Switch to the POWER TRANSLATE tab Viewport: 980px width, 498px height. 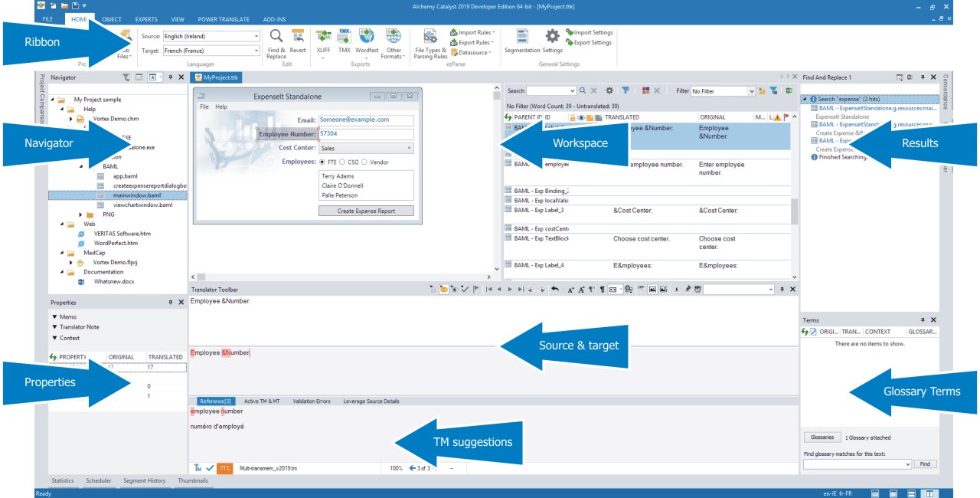tap(225, 18)
